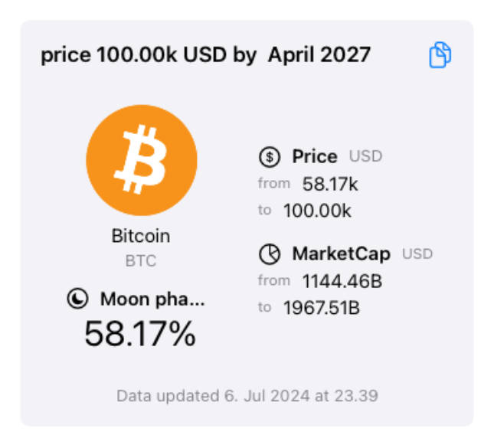
Task: Click the dollar sign Price icon
Action: (x=270, y=157)
